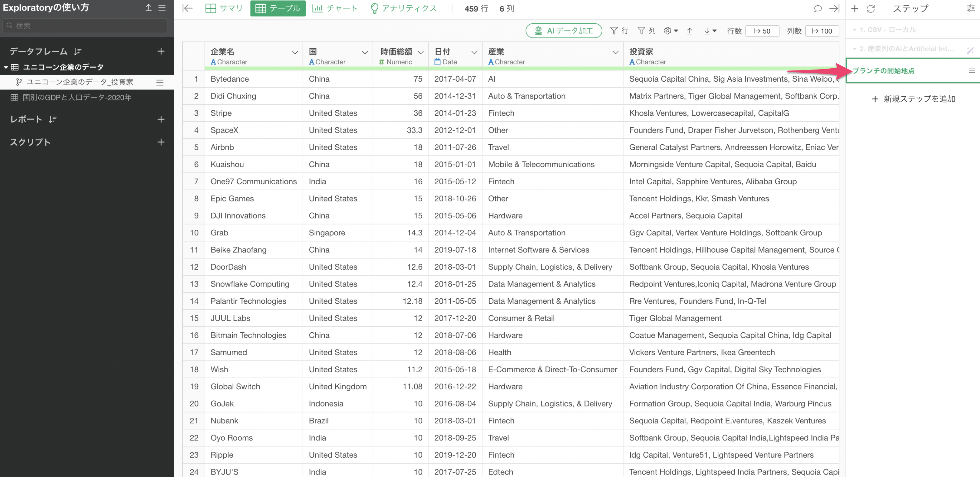
Task: Select row number 12
Action: (194, 267)
